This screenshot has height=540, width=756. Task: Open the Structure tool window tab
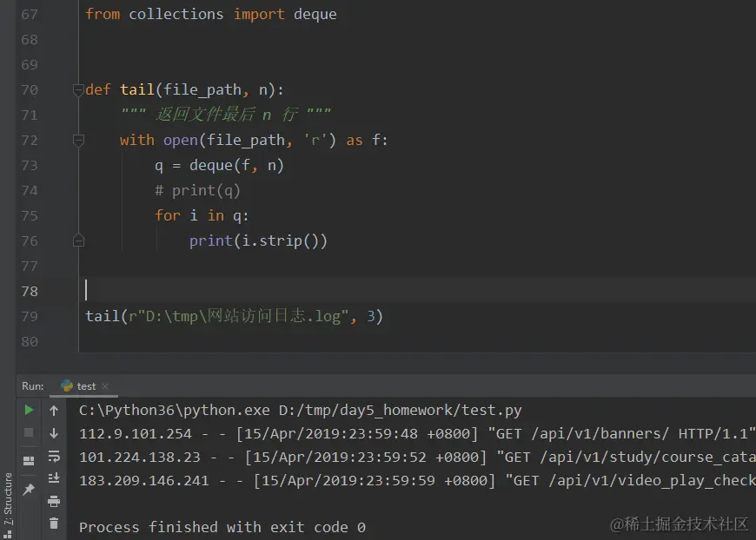(8, 504)
